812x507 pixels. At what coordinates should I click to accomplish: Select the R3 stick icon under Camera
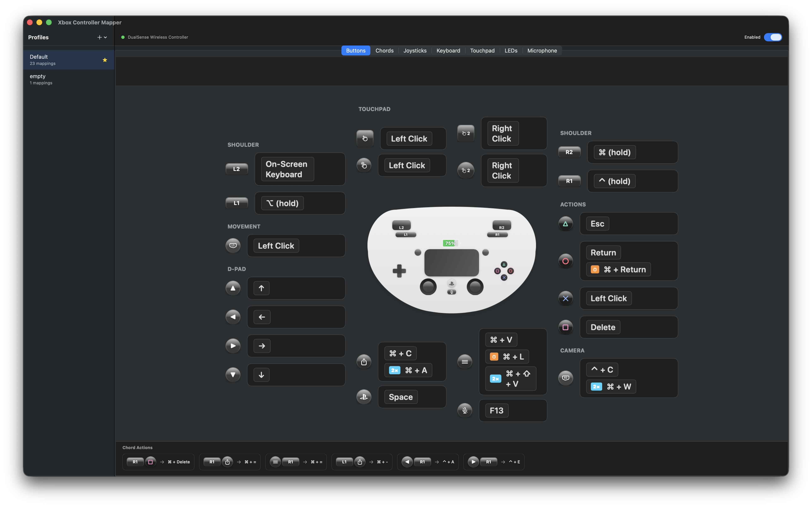(566, 378)
